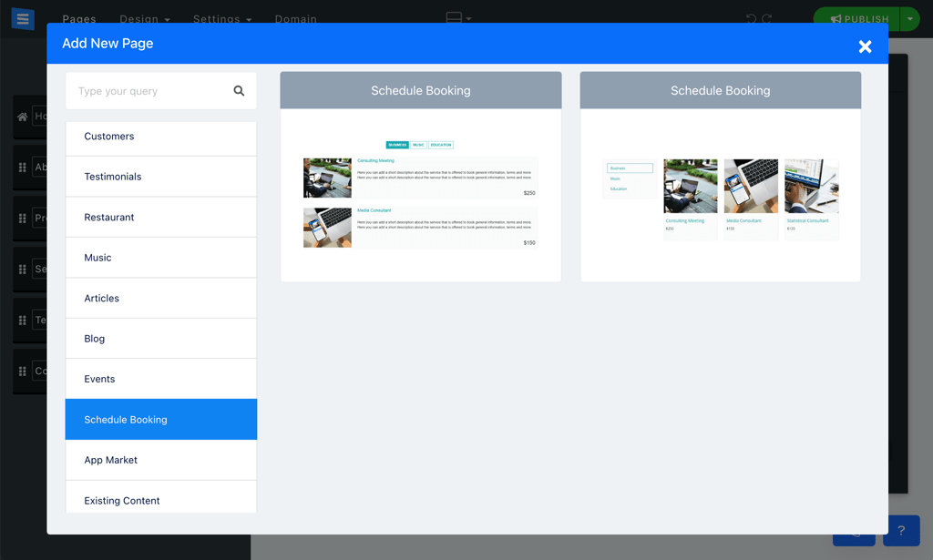This screenshot has width=933, height=560.
Task: Click the drag handle of the 'Se' page
Action: pyautogui.click(x=23, y=270)
